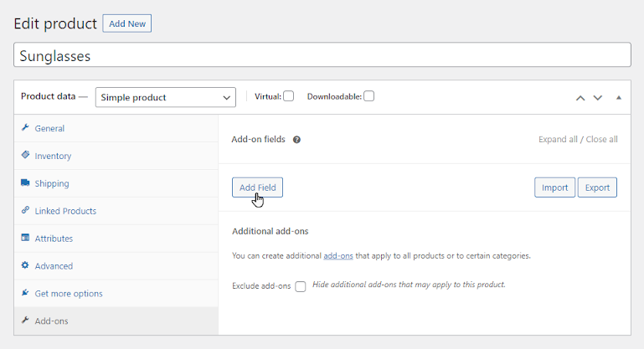
Task: Click the Inventory tag icon
Action: [x=25, y=155]
